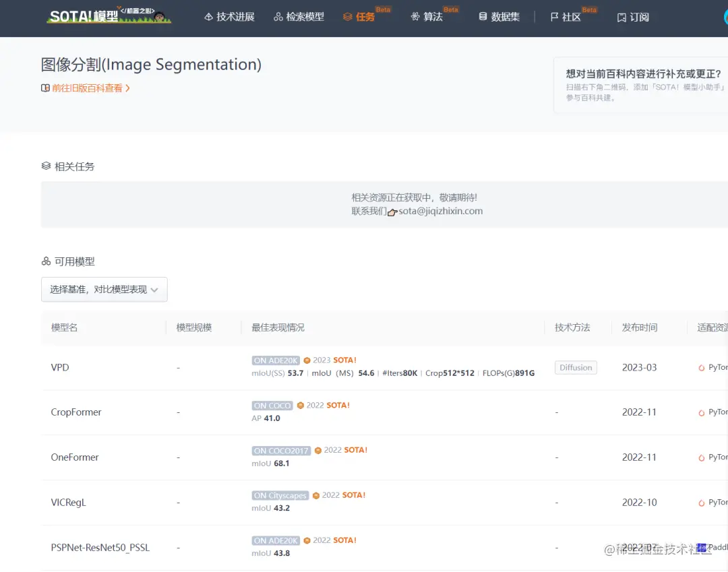Open the 选择基准，对比模型表现 dropdown
This screenshot has height=572, width=728.
point(104,289)
